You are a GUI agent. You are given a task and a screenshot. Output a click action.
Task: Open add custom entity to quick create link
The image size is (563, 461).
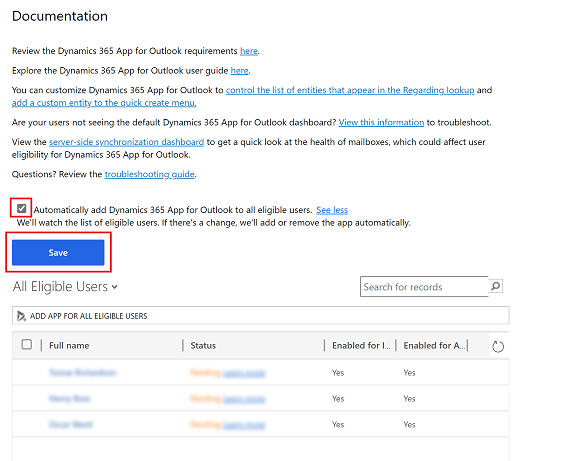coord(104,103)
